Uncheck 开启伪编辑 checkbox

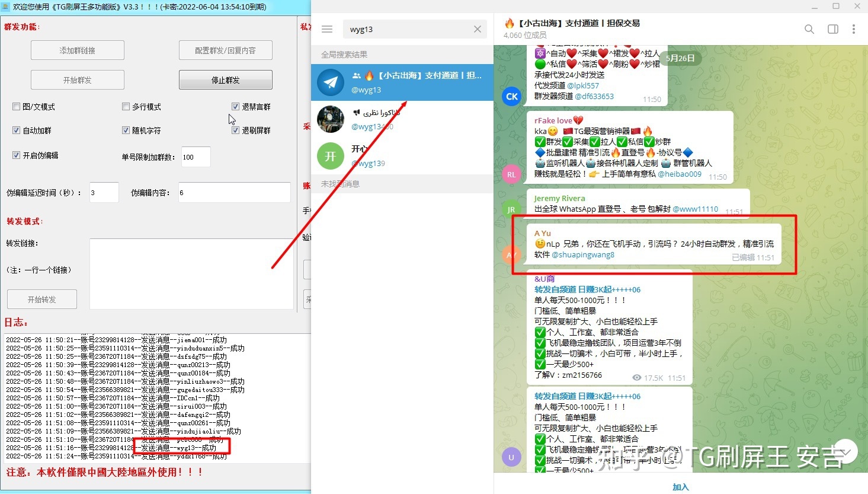coord(16,155)
